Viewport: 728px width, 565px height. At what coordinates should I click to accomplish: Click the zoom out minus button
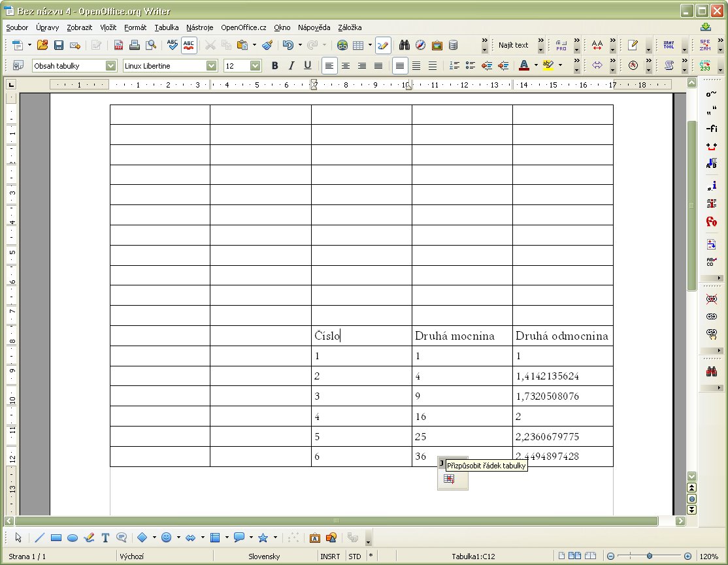click(610, 556)
